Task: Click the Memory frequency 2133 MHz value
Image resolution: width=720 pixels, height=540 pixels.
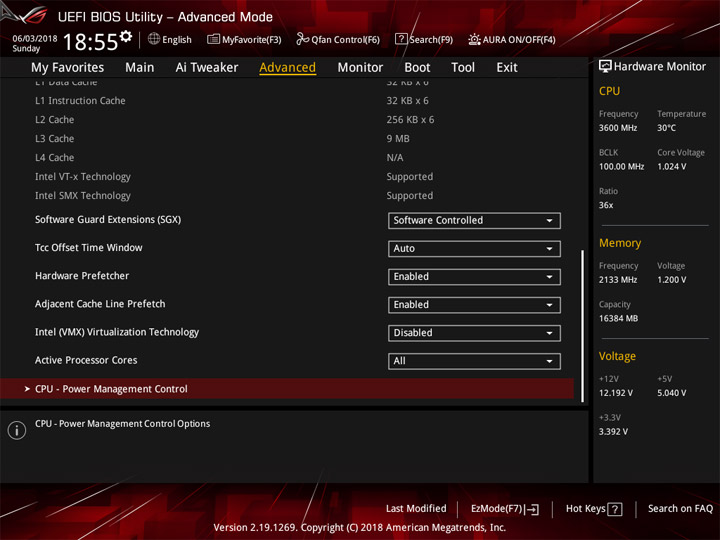Action: click(618, 280)
